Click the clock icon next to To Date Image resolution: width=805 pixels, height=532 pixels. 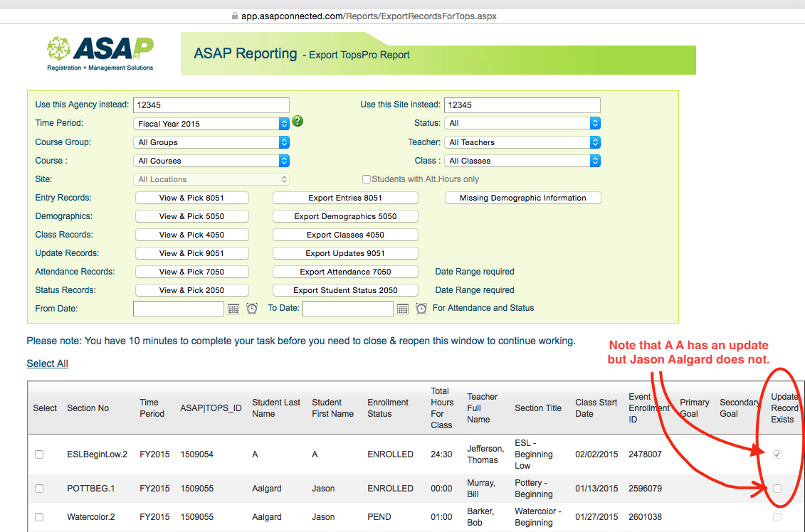point(421,309)
